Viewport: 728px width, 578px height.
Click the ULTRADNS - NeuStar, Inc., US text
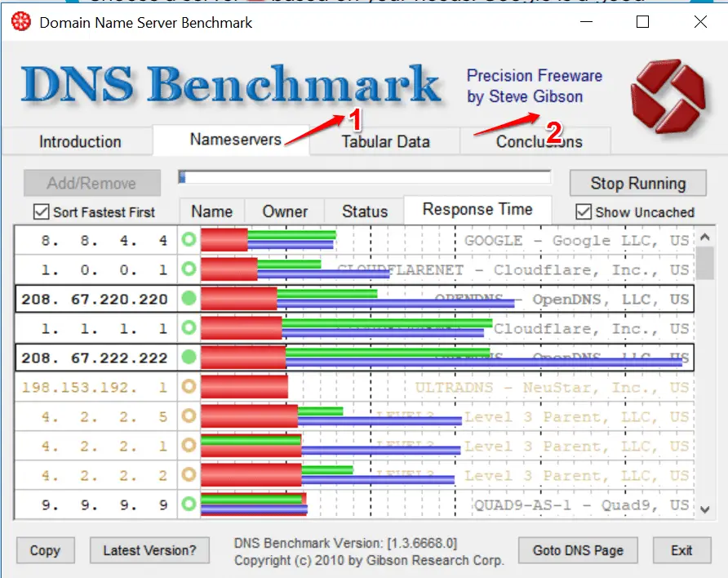click(x=552, y=387)
